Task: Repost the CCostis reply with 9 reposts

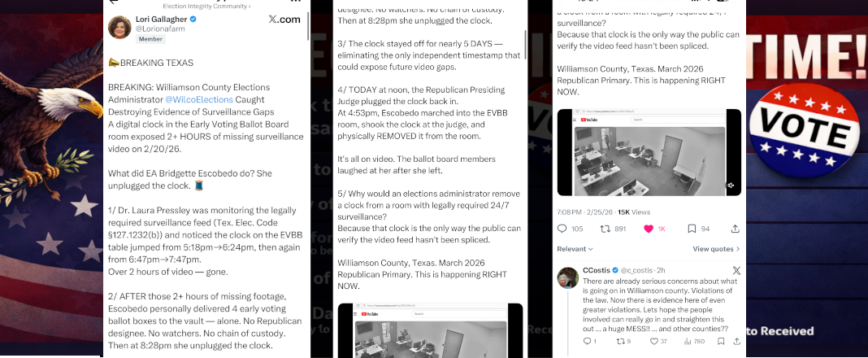Action: (623, 342)
